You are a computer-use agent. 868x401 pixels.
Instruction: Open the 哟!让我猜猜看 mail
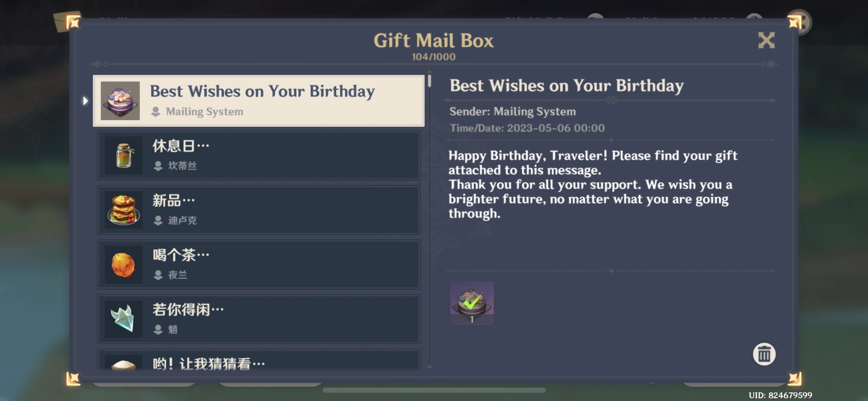pyautogui.click(x=259, y=360)
